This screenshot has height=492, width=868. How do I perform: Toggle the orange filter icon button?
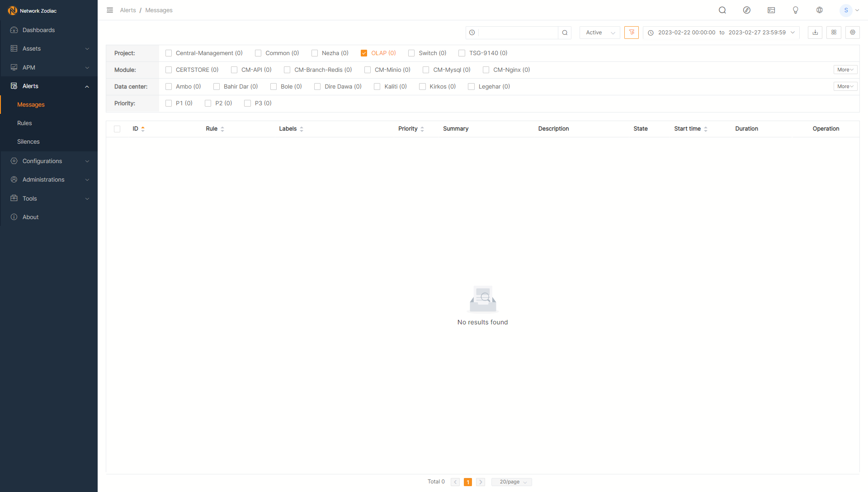coord(631,33)
